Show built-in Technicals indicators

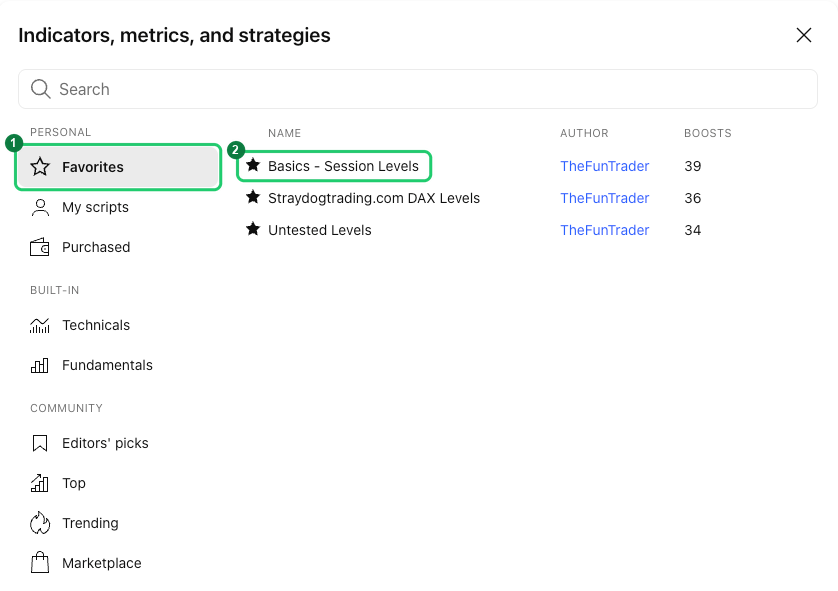pyautogui.click(x=118, y=325)
